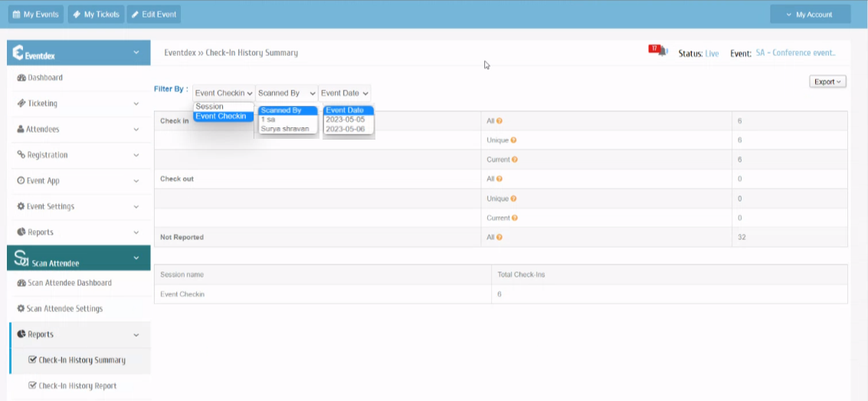Image resolution: width=868 pixels, height=401 pixels.
Task: Expand the Export dropdown
Action: pyautogui.click(x=827, y=81)
